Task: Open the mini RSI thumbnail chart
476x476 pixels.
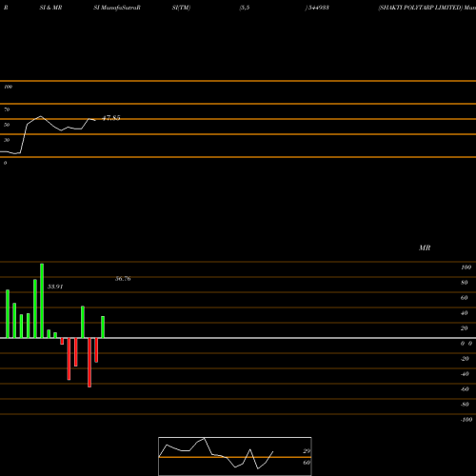Action: point(235,456)
